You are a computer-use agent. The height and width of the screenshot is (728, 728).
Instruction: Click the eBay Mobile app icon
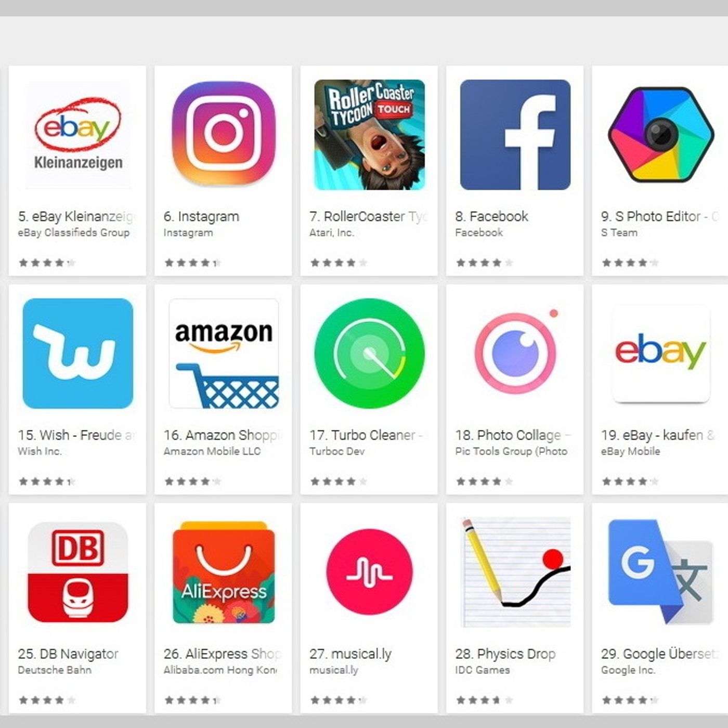pos(661,353)
